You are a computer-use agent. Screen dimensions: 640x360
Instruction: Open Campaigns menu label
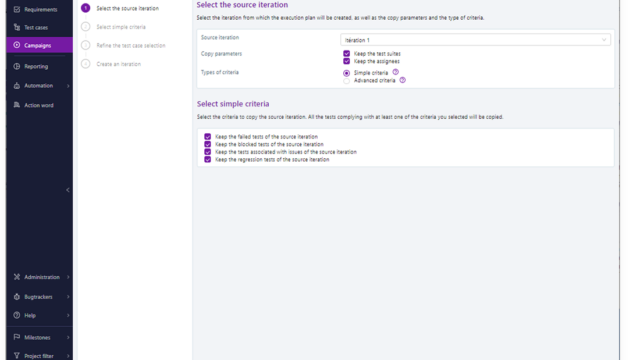38,45
